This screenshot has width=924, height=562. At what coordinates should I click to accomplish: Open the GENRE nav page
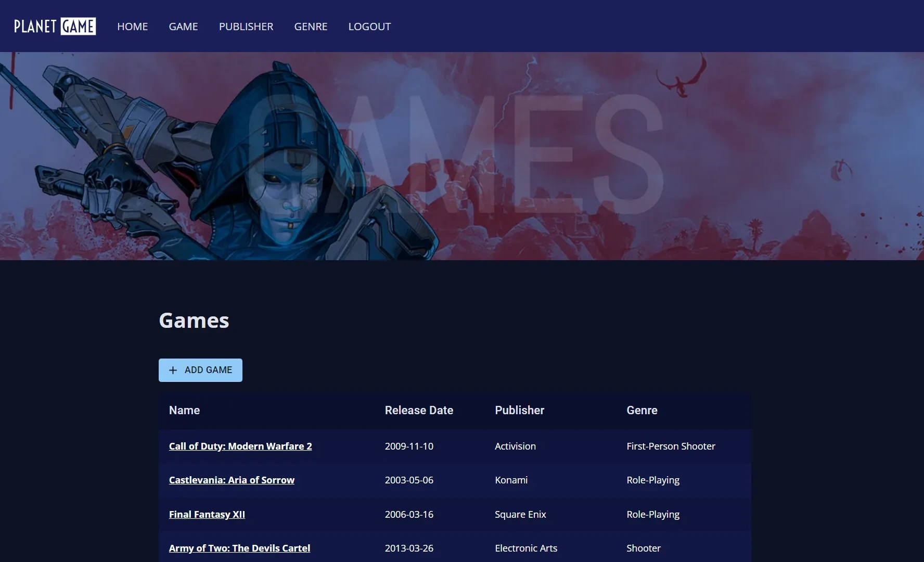[x=311, y=27]
